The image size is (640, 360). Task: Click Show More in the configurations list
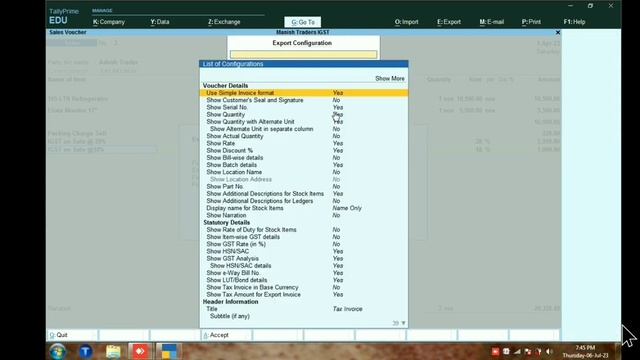tap(390, 78)
